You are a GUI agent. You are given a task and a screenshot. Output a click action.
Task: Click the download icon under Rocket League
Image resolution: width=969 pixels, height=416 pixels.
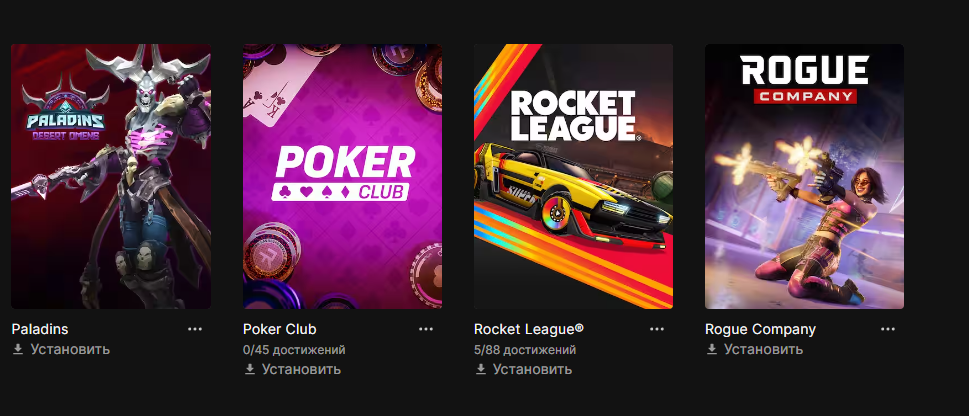click(x=480, y=370)
